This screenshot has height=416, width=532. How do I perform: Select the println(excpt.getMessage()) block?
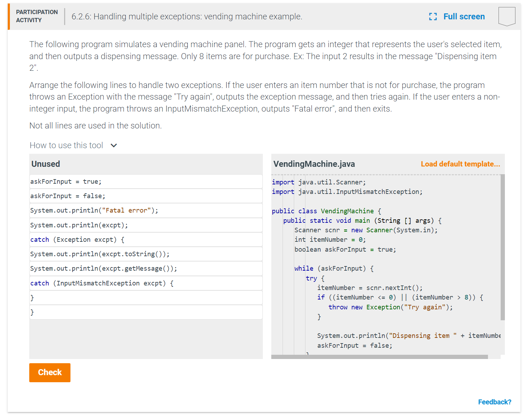[x=146, y=269]
